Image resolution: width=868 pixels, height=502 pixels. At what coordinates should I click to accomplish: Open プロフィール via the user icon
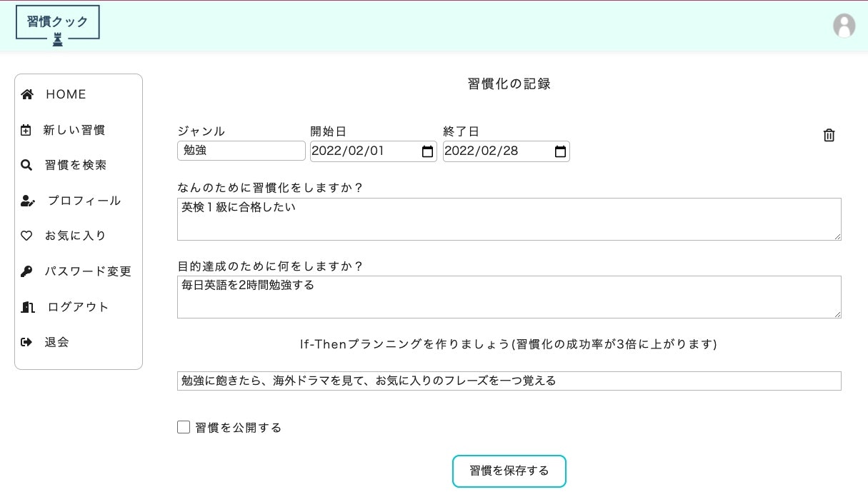pyautogui.click(x=28, y=201)
